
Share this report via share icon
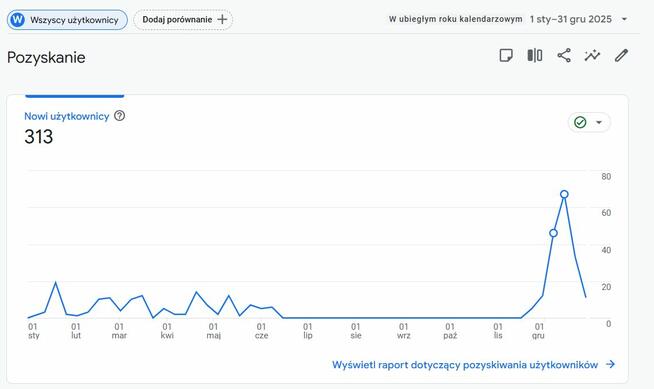click(564, 55)
